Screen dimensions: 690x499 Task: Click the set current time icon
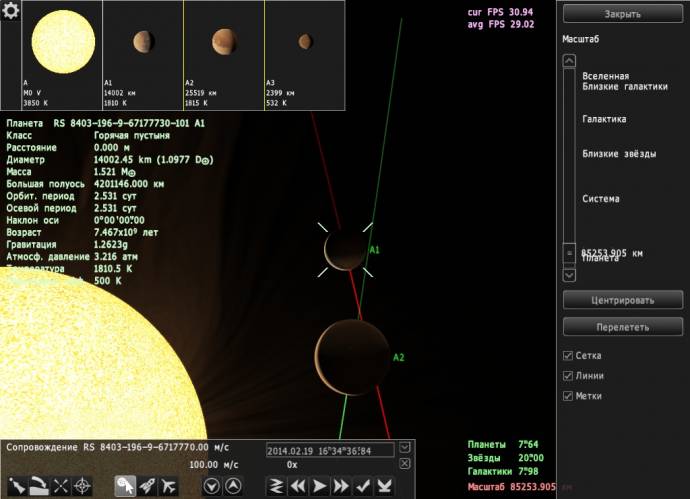tap(384, 486)
